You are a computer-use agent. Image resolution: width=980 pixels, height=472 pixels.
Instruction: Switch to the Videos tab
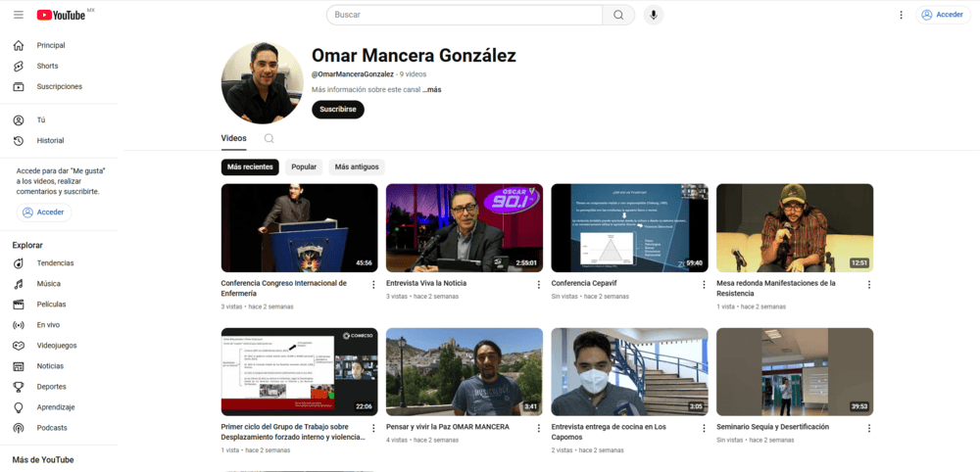[x=234, y=139]
